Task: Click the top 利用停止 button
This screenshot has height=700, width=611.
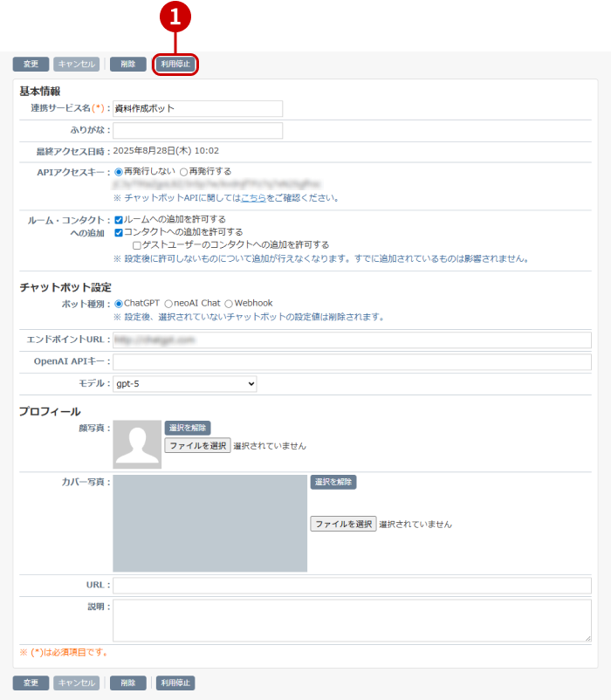Action: point(176,64)
